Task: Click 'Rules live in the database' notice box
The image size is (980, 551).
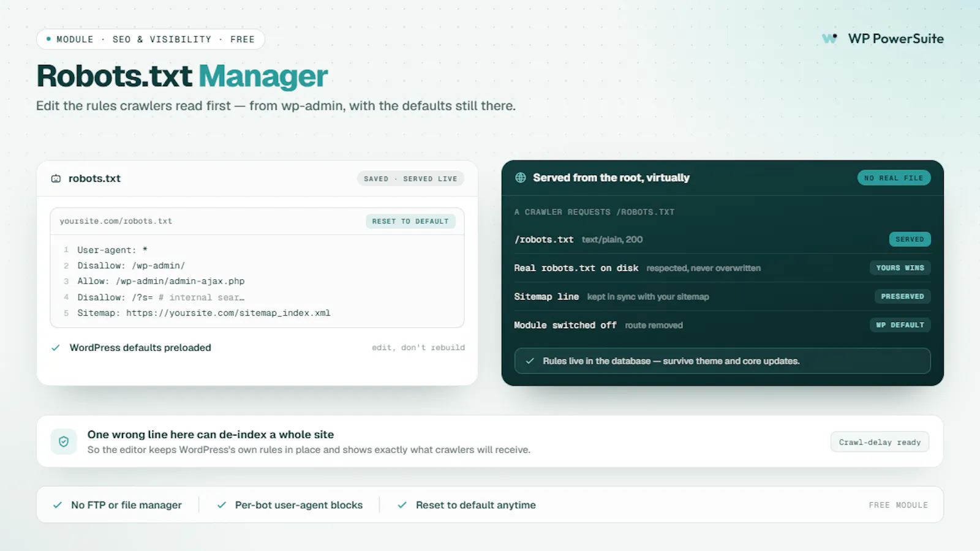Action: tap(723, 361)
